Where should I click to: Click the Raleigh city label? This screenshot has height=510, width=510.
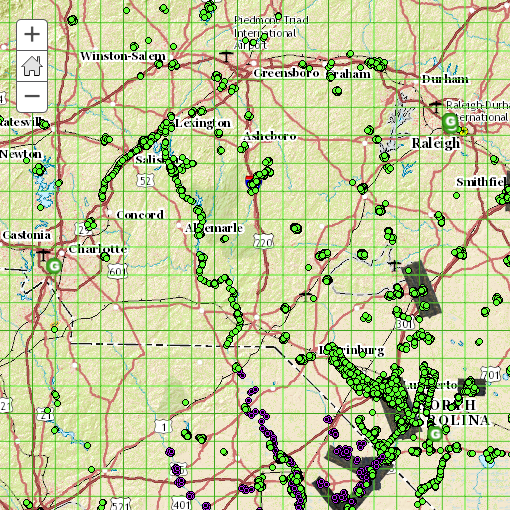tap(436, 143)
